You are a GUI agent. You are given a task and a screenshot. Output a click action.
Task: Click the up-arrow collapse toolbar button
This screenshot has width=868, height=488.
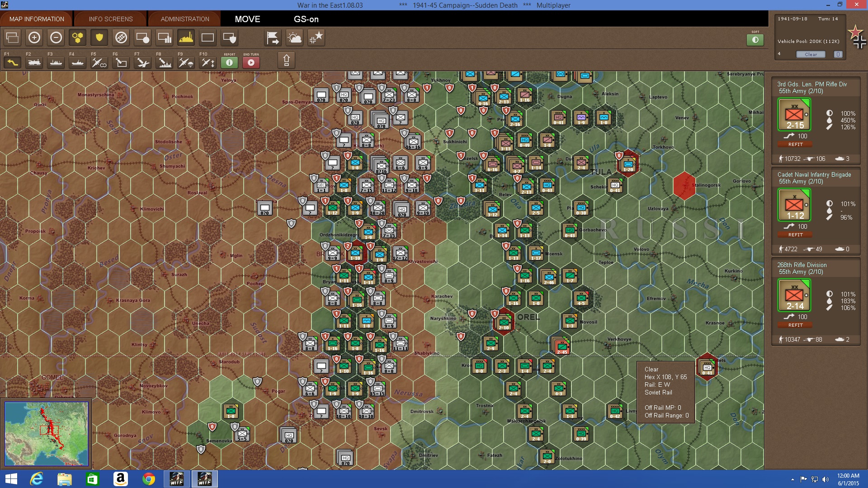(286, 60)
